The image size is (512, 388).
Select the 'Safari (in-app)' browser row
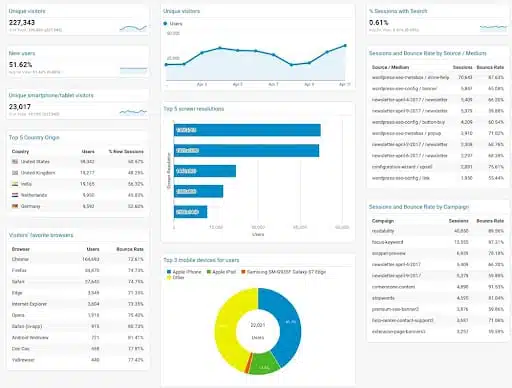pyautogui.click(x=78, y=326)
